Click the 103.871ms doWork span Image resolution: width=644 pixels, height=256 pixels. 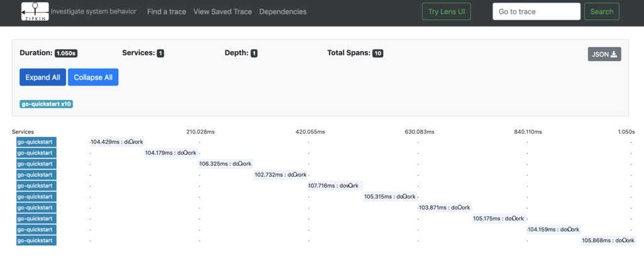[x=444, y=208]
